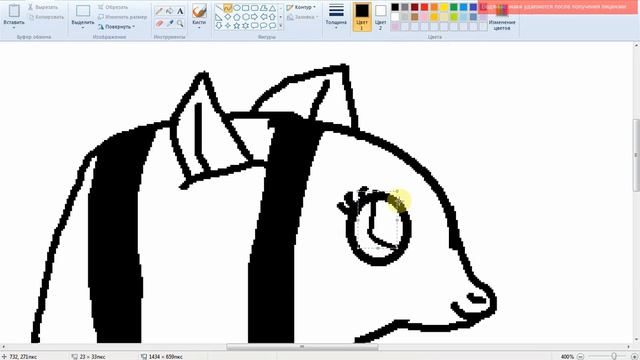This screenshot has height=360, width=640.
Task: Pick the orange color swatch
Action: (x=434, y=7)
